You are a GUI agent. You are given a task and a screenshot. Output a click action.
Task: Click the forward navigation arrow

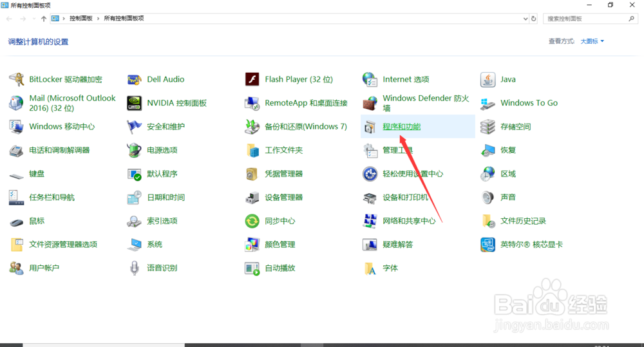[23, 19]
